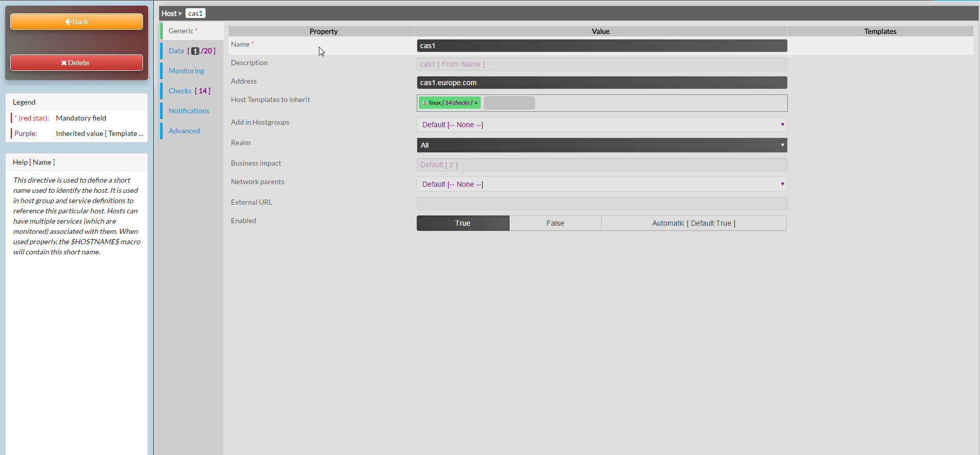Remove the linux template with its x
980x455 pixels.
tap(476, 103)
